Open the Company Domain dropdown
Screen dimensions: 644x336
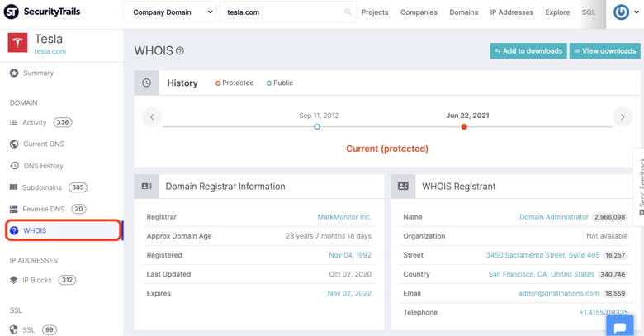[169, 12]
